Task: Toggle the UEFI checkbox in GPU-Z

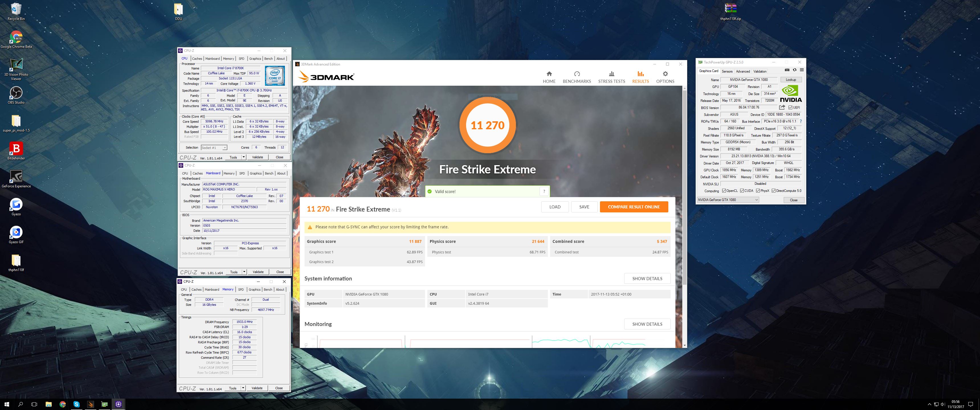Action: pos(791,108)
